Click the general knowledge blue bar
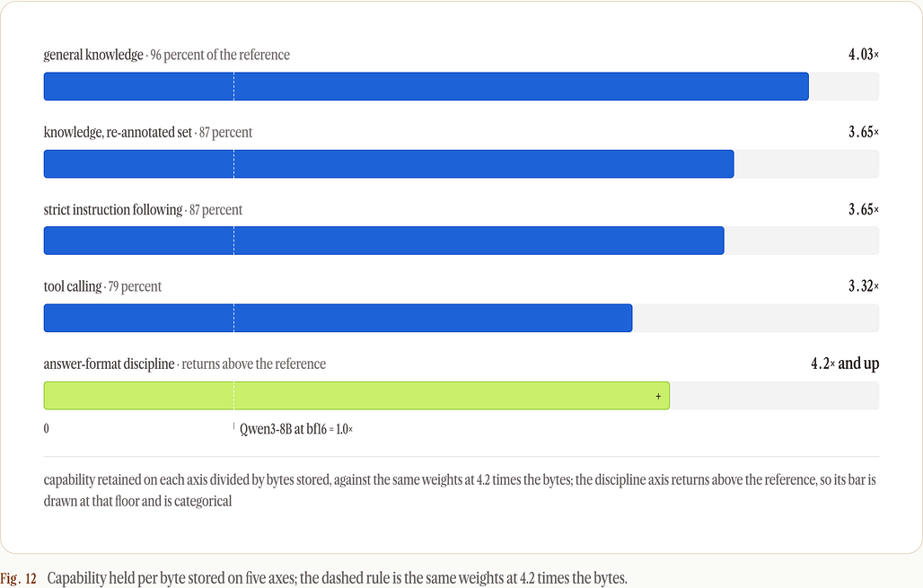 coord(426,86)
